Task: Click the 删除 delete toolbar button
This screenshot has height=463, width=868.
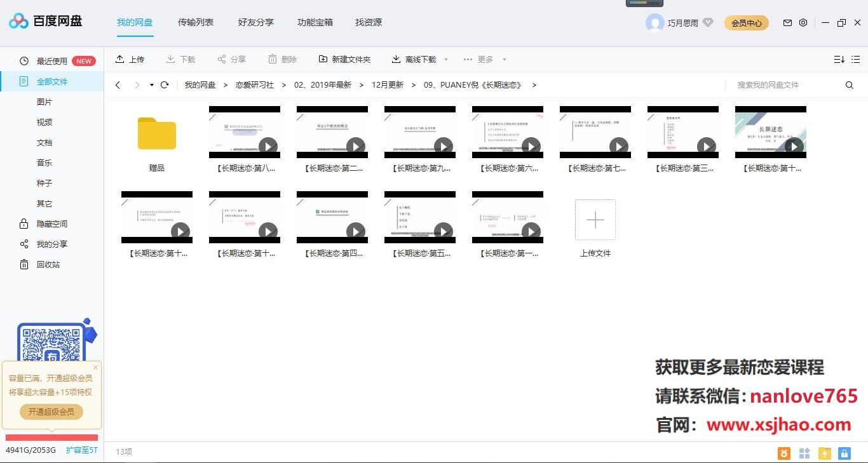Action: tap(283, 59)
